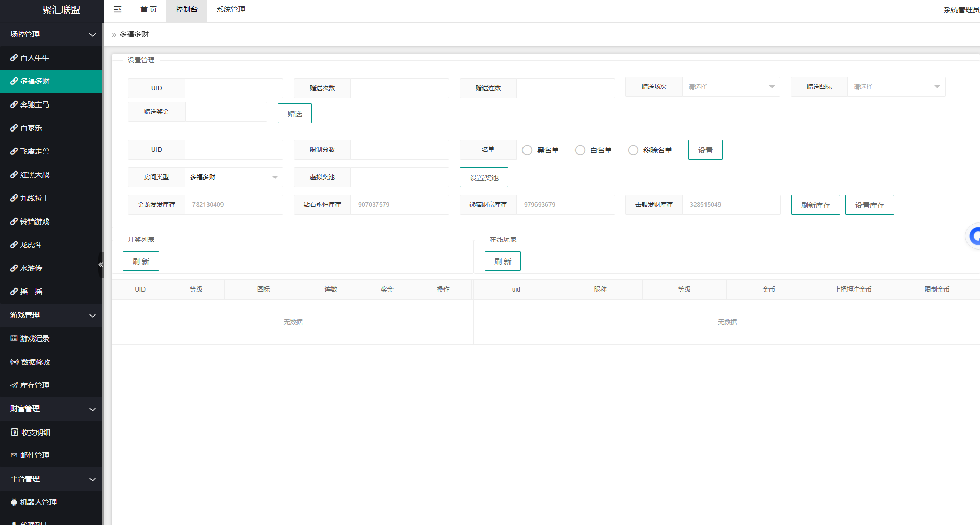The width and height of the screenshot is (980, 525).
Task: Click the 机器人管理 robot icon
Action: click(x=14, y=502)
